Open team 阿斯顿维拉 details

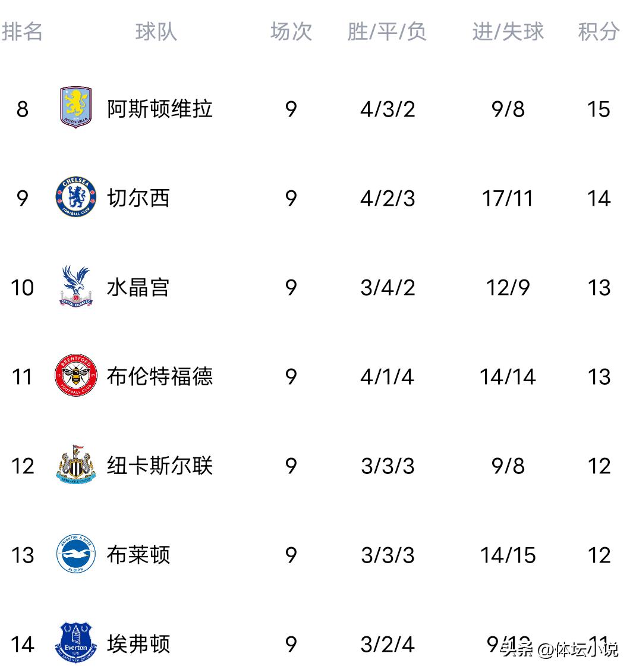coord(159,109)
